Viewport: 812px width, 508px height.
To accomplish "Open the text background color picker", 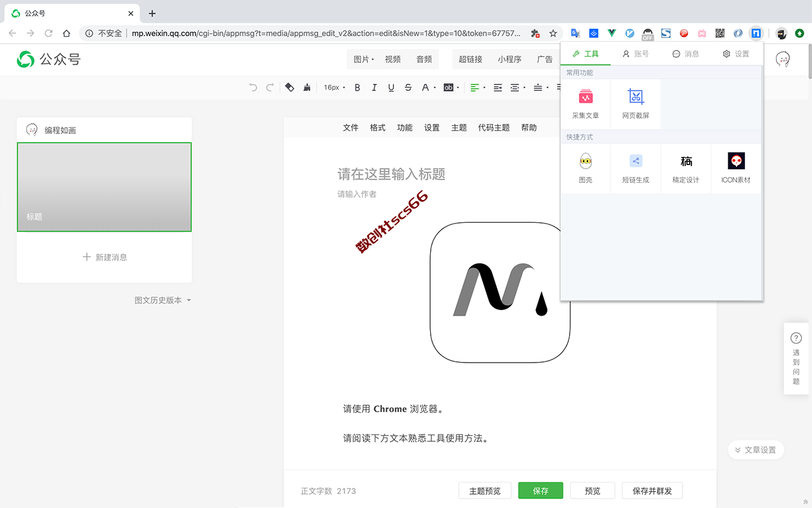I will click(x=448, y=88).
